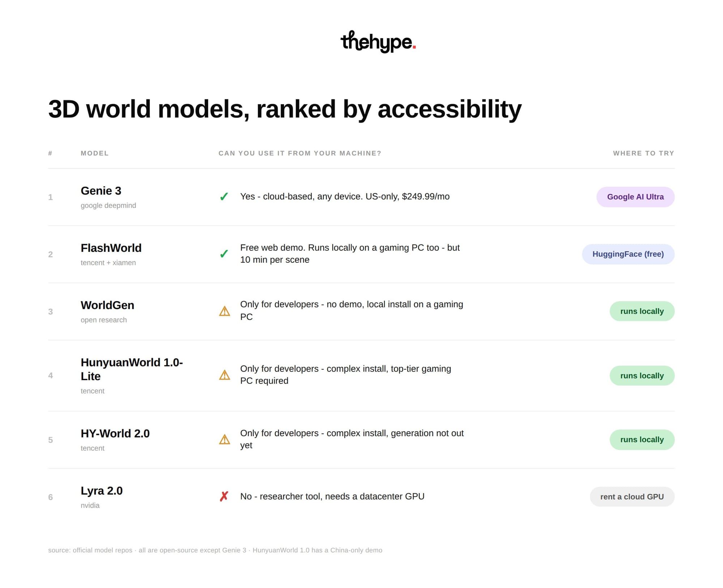Click the thehype logo at top
The width and height of the screenshot is (723, 588).
(378, 42)
